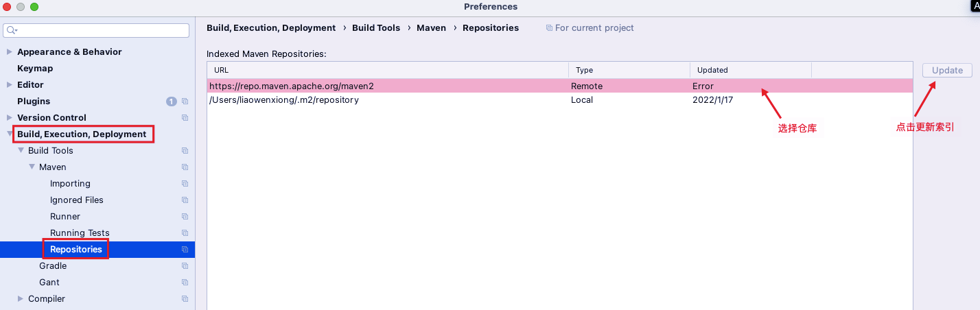Click project-level icon beside Repositories
The height and width of the screenshot is (310, 980).
click(185, 250)
